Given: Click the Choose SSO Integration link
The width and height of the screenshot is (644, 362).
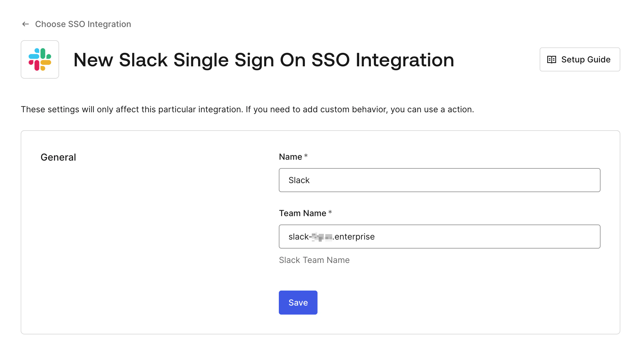Looking at the screenshot, I should [83, 24].
